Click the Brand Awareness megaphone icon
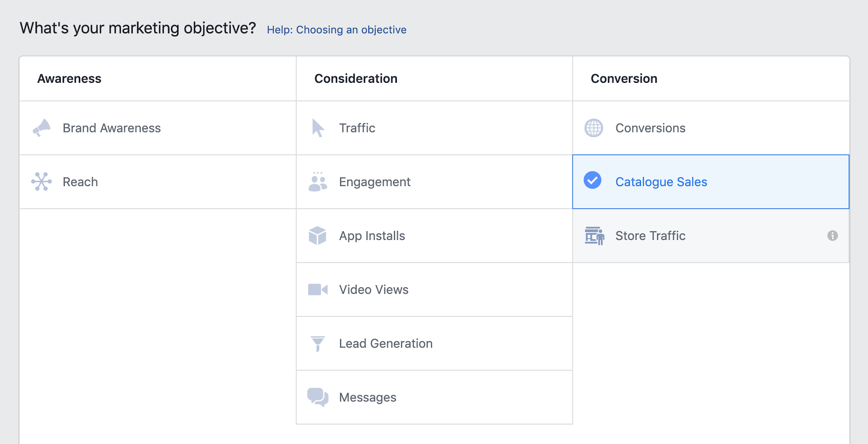This screenshot has height=444, width=868. click(41, 128)
